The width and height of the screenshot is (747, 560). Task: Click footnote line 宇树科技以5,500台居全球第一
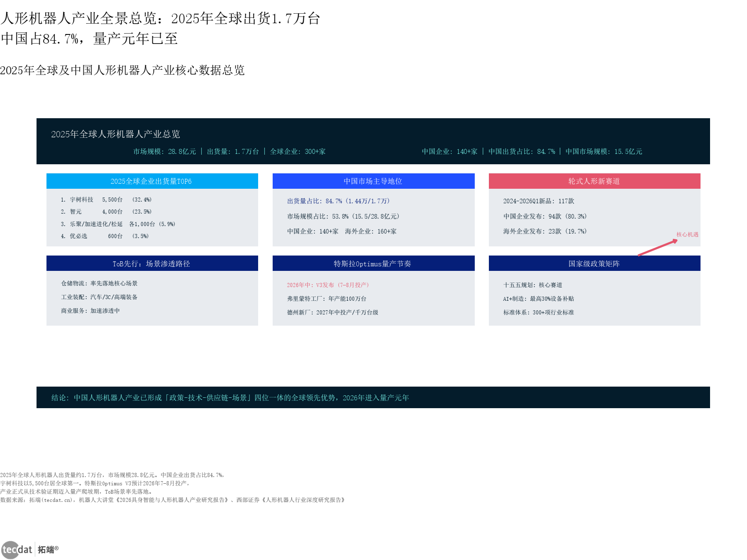coord(95,483)
